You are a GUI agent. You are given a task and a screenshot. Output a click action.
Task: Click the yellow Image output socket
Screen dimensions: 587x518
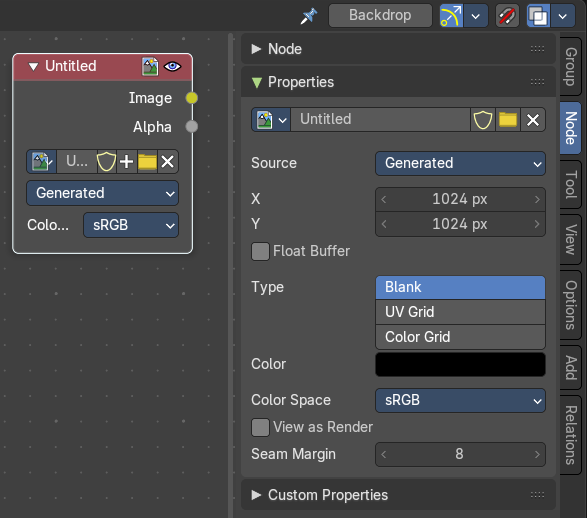[x=192, y=98]
